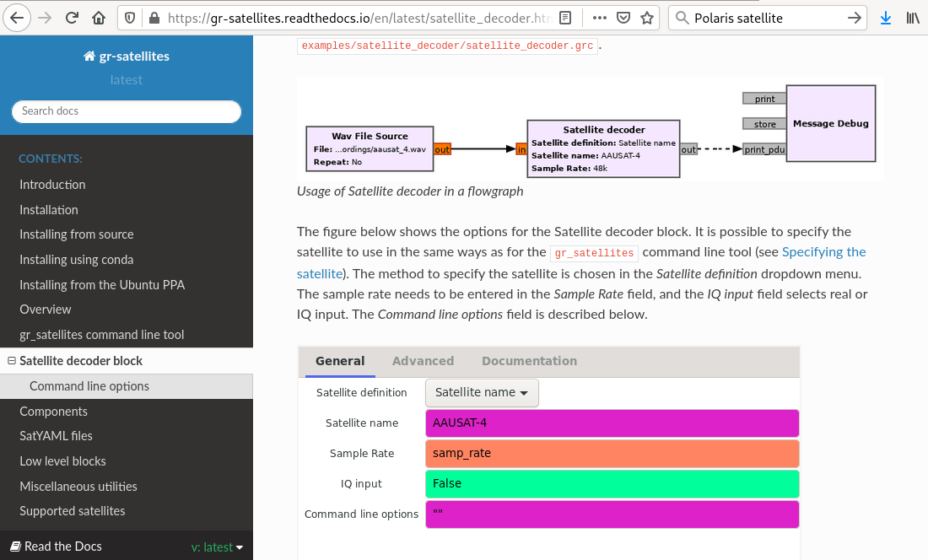Click the Command line options field
Image resolution: width=928 pixels, height=560 pixels.
coord(612,514)
